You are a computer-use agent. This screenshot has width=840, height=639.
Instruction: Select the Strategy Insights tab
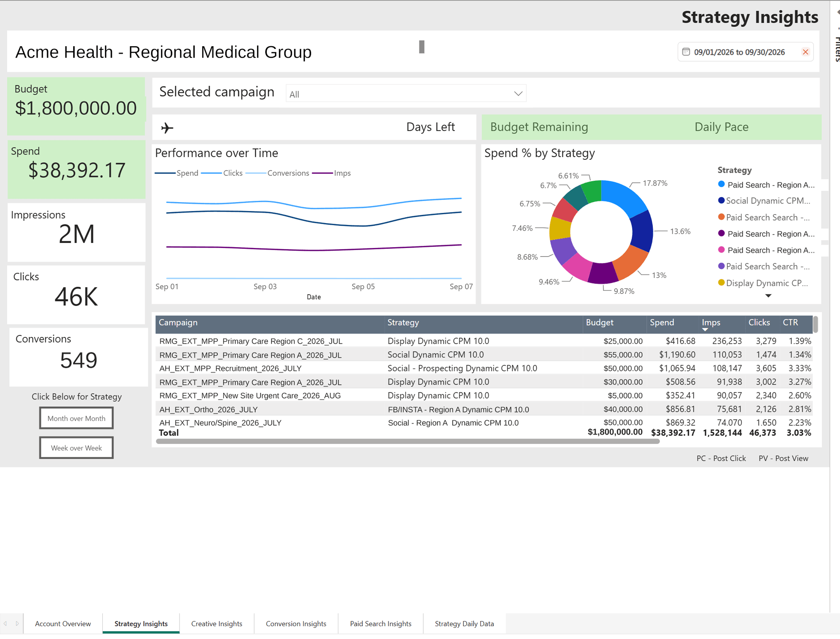click(x=141, y=623)
